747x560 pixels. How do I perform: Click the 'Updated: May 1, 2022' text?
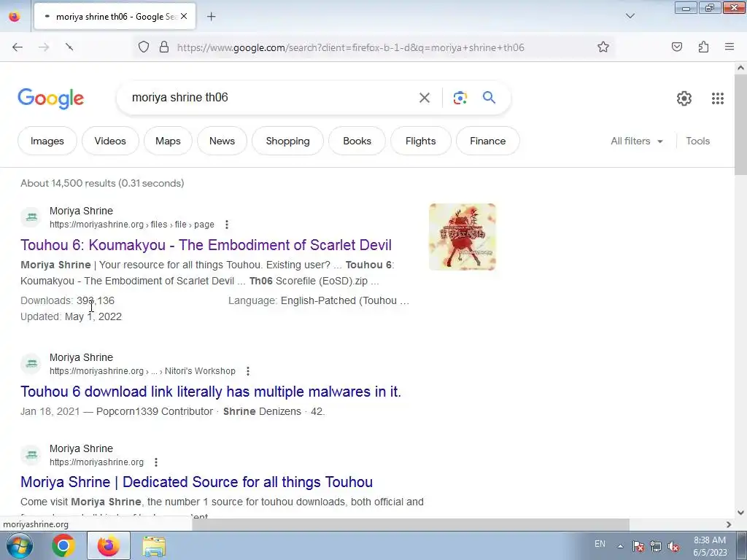[x=71, y=316]
